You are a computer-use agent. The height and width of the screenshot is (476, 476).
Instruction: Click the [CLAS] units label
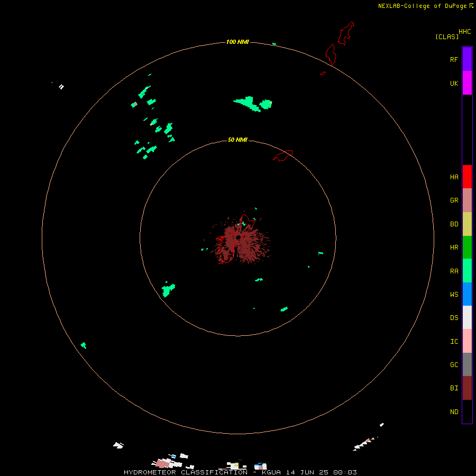(447, 36)
